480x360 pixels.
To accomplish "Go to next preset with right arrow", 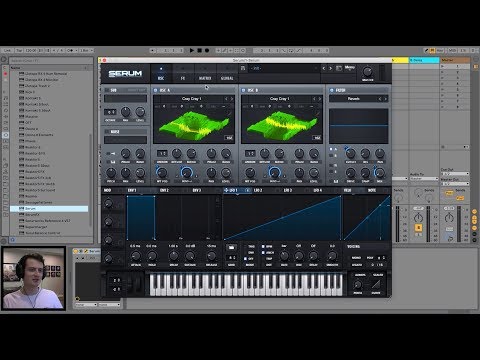I will click(330, 68).
